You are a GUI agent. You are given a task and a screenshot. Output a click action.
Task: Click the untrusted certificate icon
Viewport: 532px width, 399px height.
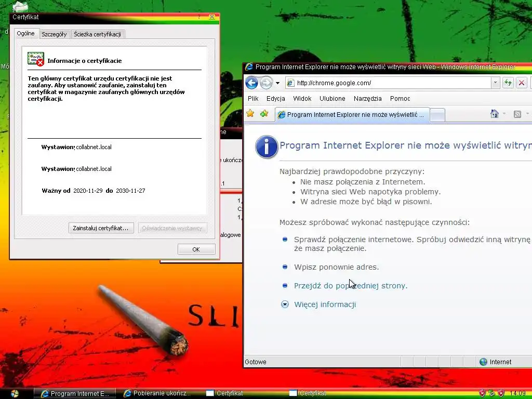(x=36, y=59)
